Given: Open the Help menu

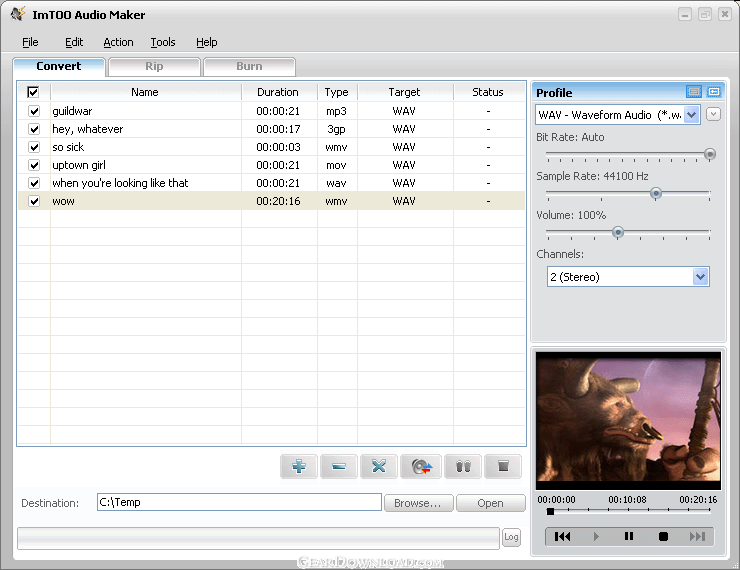Looking at the screenshot, I should (x=207, y=42).
